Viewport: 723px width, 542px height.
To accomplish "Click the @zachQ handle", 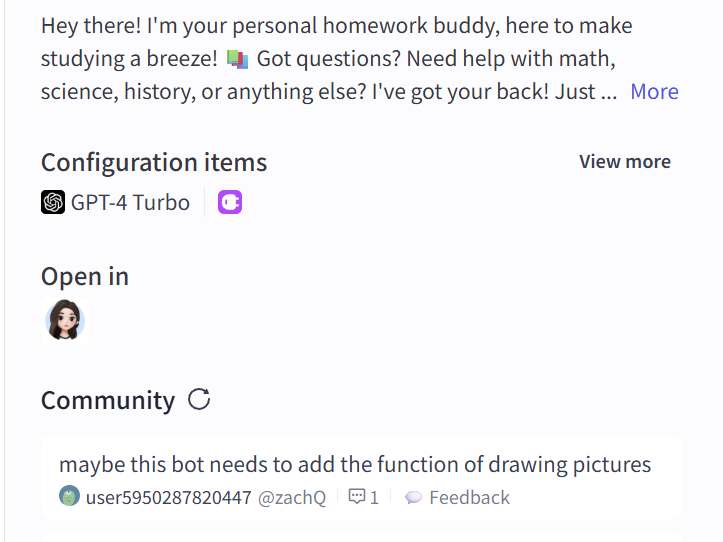I will pyautogui.click(x=292, y=497).
